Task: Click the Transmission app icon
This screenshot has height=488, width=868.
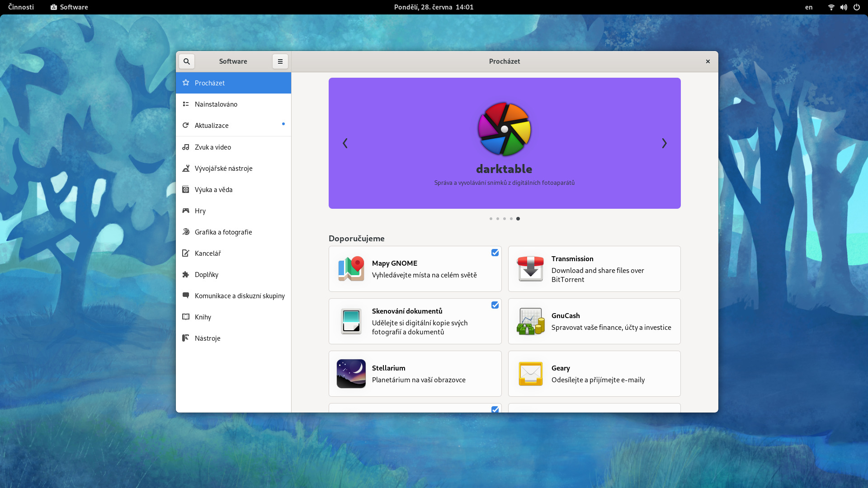Action: click(x=530, y=269)
